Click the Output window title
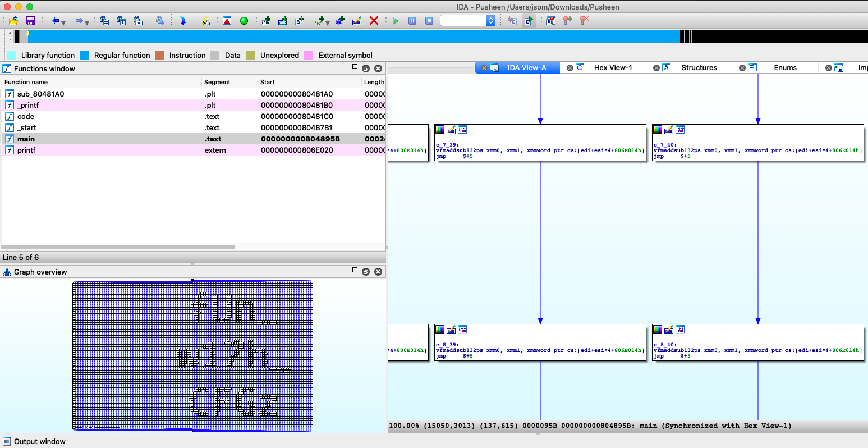868x448 pixels. (x=39, y=441)
